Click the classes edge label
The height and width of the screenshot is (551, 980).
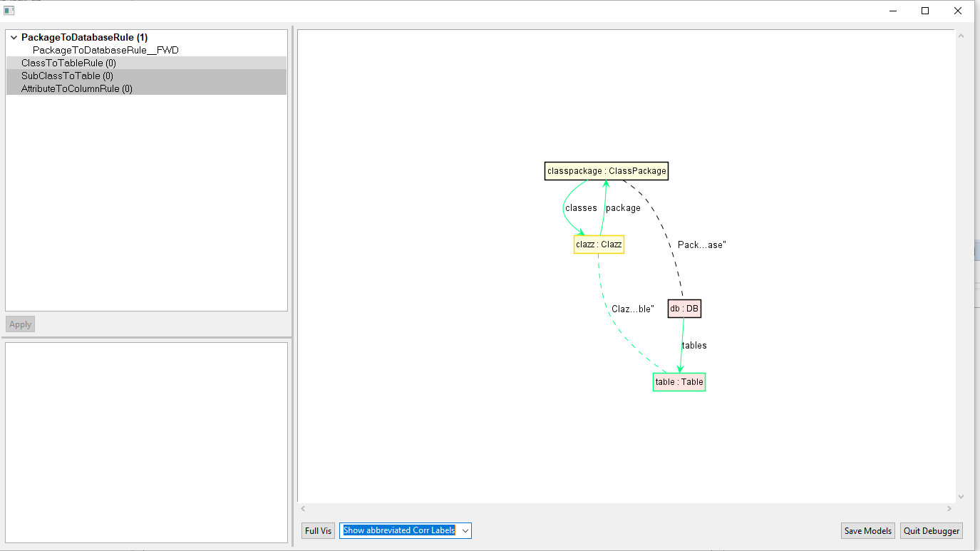click(580, 207)
